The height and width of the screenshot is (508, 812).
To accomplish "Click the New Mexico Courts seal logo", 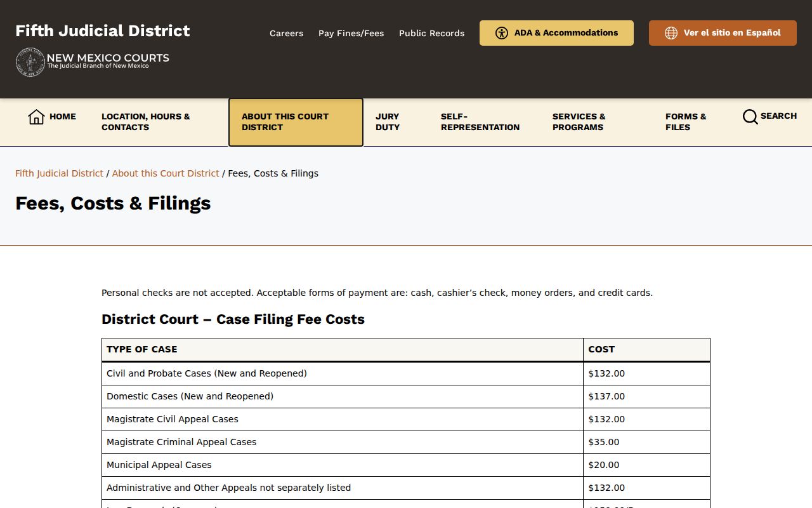I will pos(30,62).
